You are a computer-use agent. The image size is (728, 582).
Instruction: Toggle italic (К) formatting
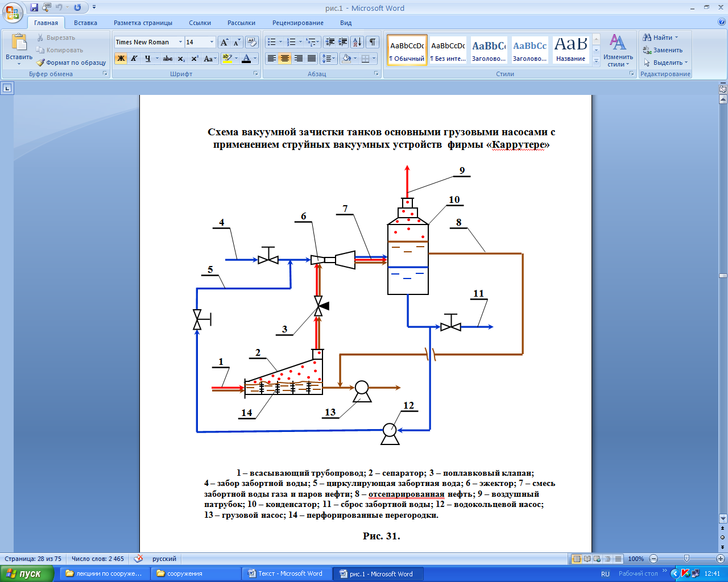click(134, 59)
